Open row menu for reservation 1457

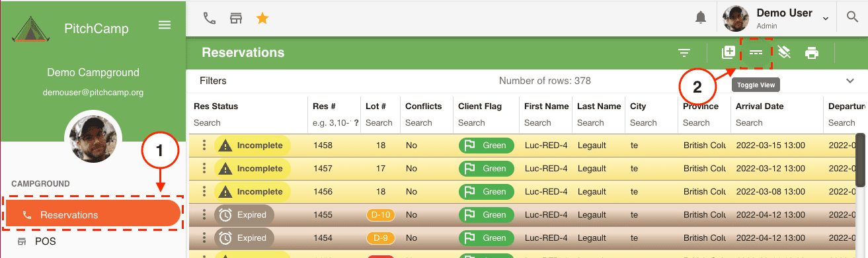(x=204, y=169)
